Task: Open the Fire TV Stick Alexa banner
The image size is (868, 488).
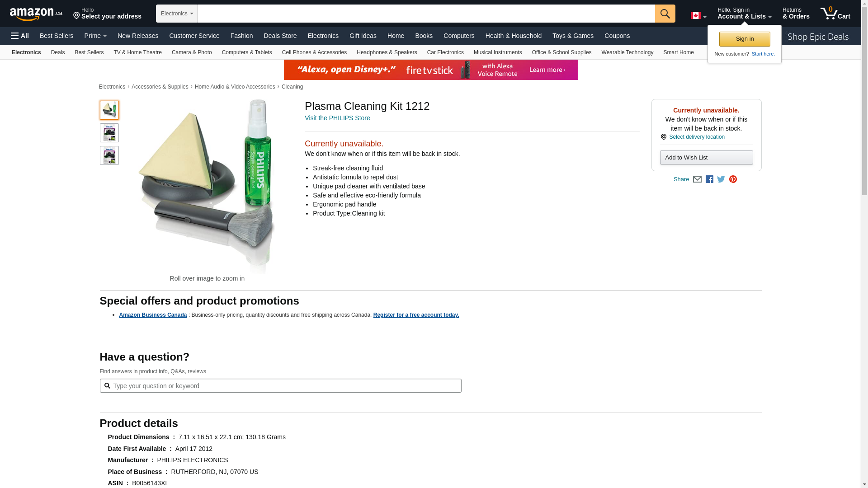Action: coord(430,70)
